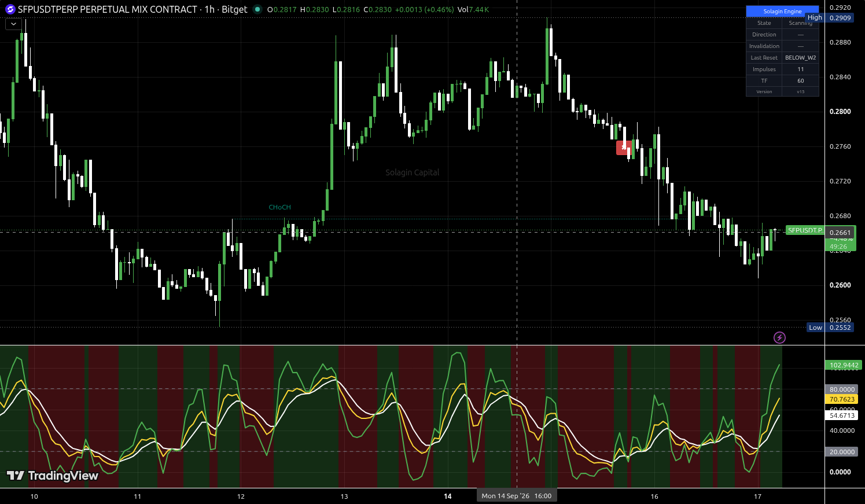This screenshot has height=504, width=865.
Task: Click the white oscillator value 54.6713
Action: 842,415
